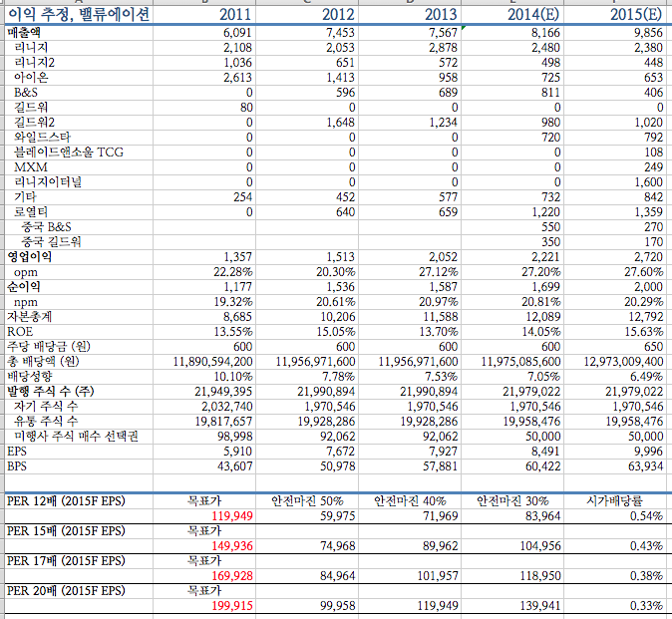Click the 영업이익 2013 value 2,052
Viewport: 672px width, 619px height.
pyautogui.click(x=443, y=257)
